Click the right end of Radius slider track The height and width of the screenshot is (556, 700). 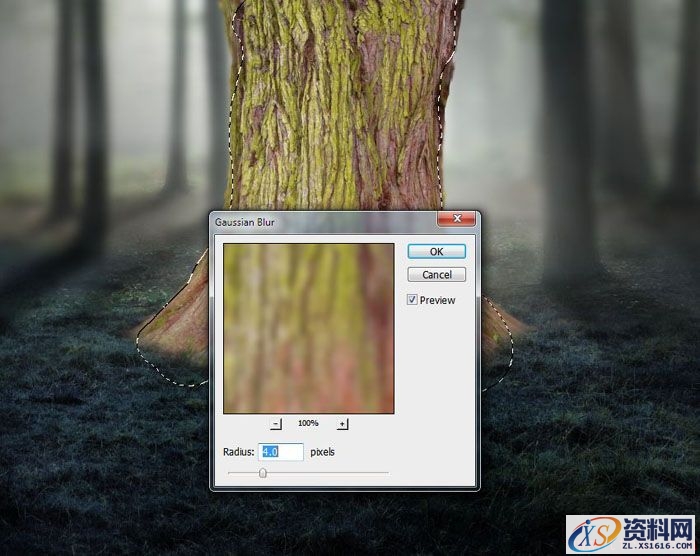point(386,473)
